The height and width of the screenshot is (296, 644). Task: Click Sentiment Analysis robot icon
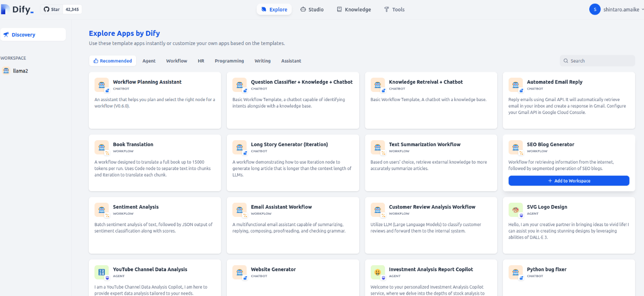click(102, 210)
